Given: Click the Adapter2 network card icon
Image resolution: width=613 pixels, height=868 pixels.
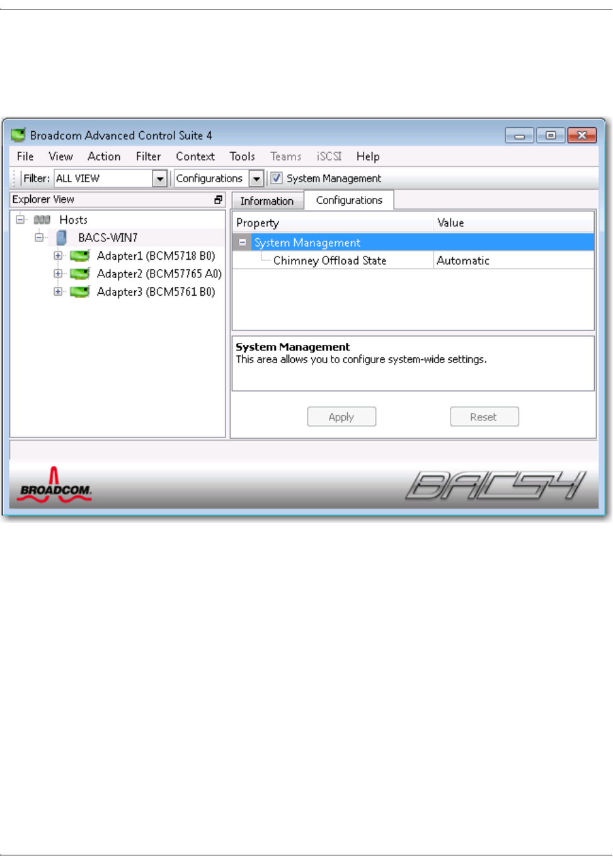Looking at the screenshot, I should coord(79,274).
